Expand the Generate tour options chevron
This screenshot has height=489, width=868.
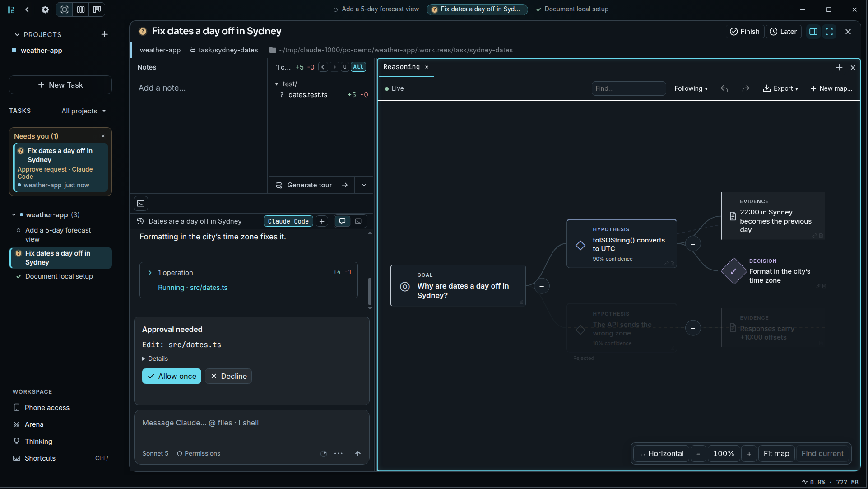364,185
